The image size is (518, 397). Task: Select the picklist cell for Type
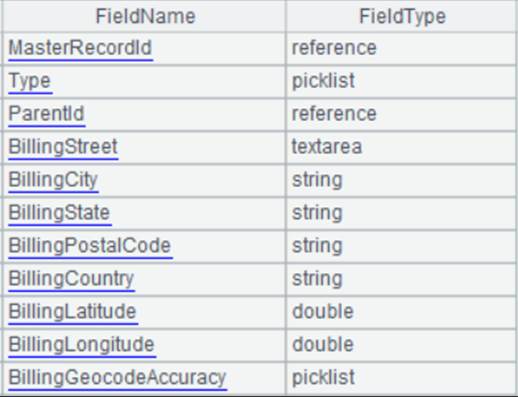coord(401,81)
